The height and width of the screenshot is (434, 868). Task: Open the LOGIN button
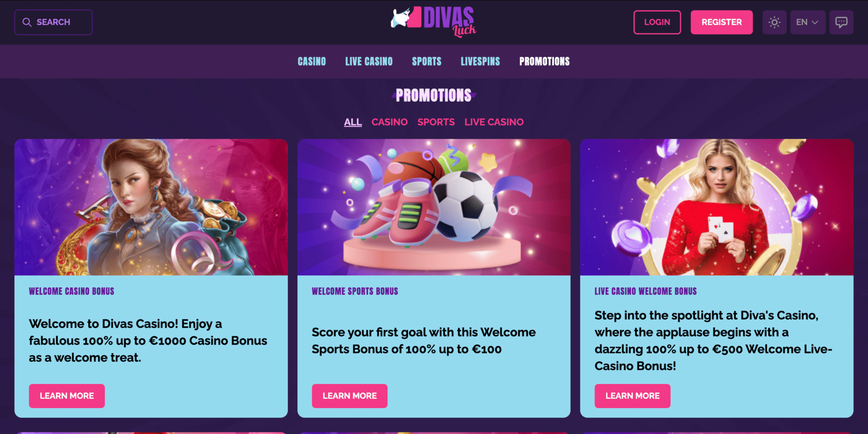[x=657, y=22]
